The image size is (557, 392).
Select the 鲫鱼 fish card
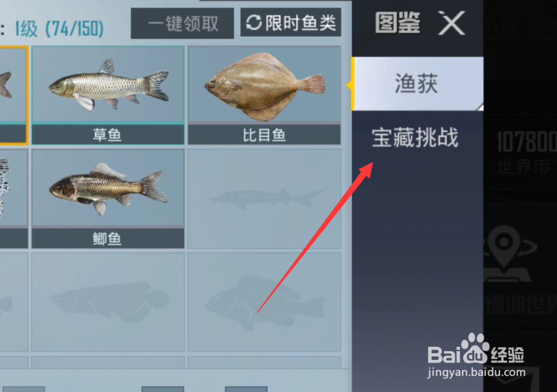coord(108,199)
